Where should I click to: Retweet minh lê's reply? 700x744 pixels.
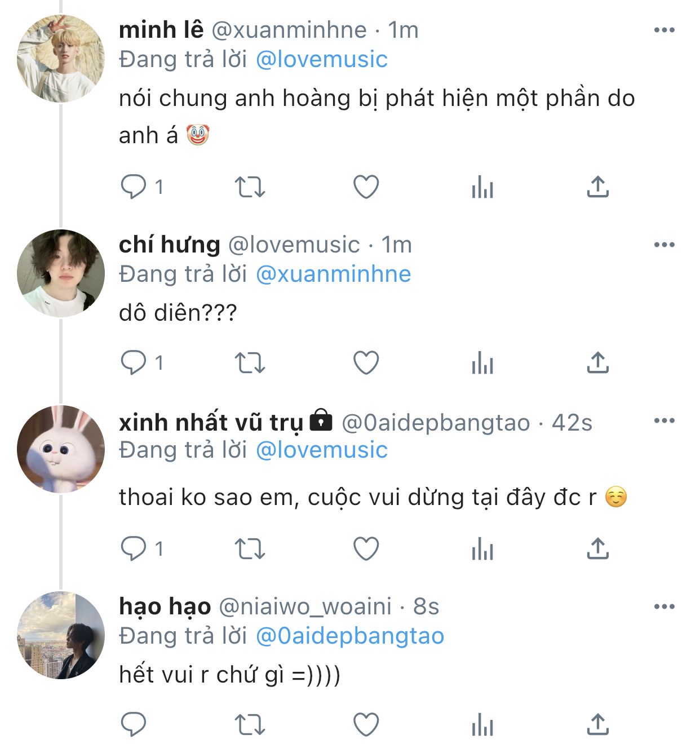249,187
